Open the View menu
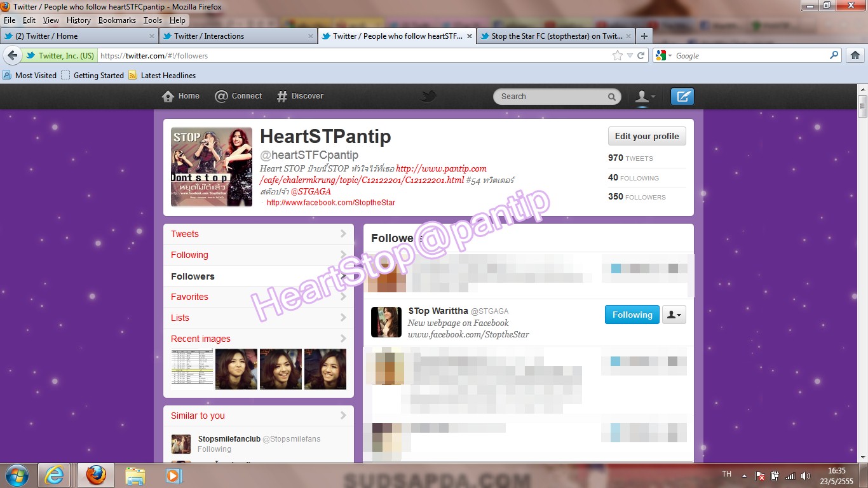This screenshot has height=488, width=868. coord(51,20)
